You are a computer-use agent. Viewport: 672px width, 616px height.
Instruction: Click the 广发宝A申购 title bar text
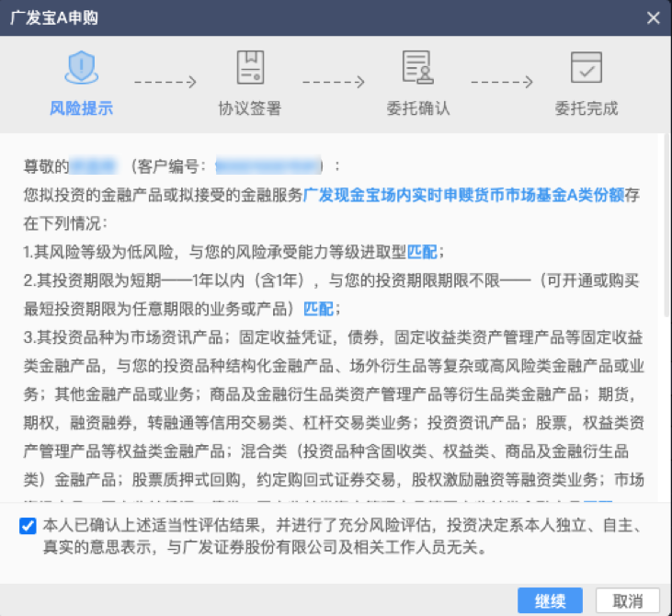coord(54,17)
